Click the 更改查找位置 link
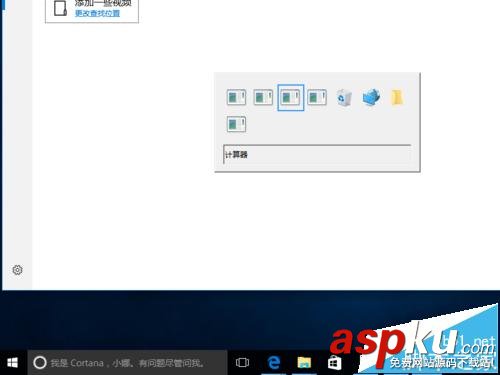 coord(97,13)
